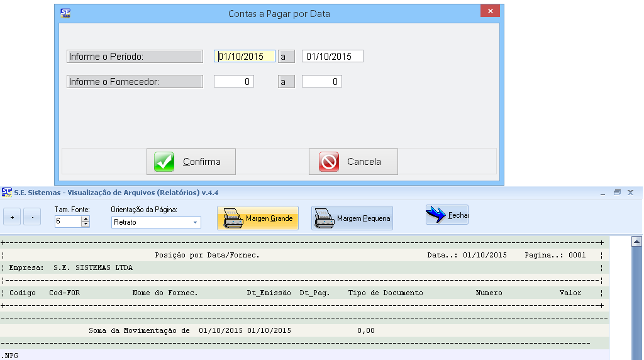This screenshot has width=644, height=360.
Task: Click the Fechar blue arrow button
Action: click(447, 215)
